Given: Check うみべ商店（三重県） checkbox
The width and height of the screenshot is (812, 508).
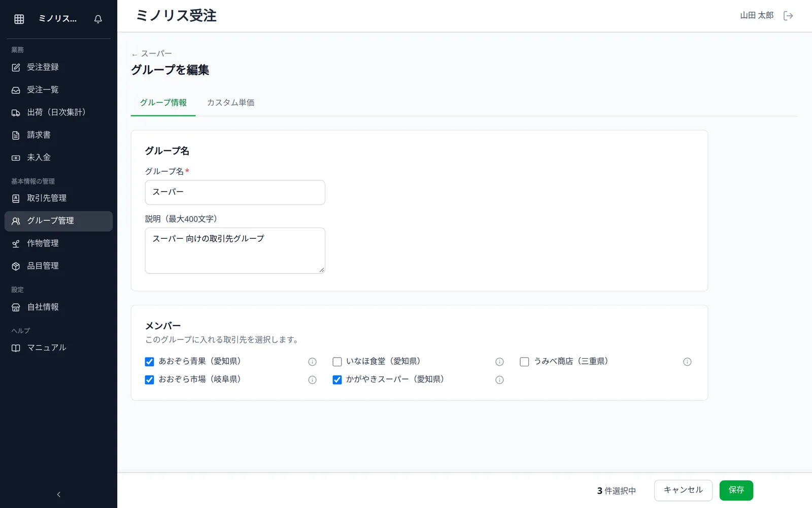Looking at the screenshot, I should click(x=524, y=362).
